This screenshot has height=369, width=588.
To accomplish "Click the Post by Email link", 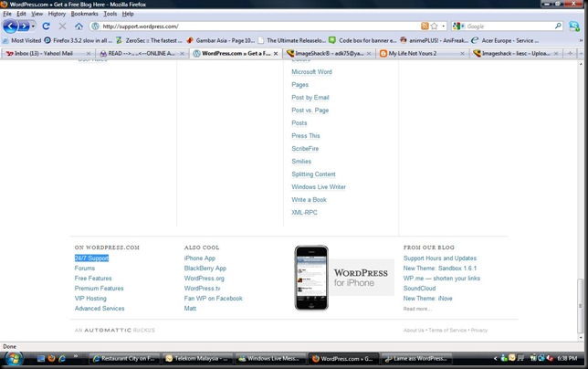I will [310, 98].
